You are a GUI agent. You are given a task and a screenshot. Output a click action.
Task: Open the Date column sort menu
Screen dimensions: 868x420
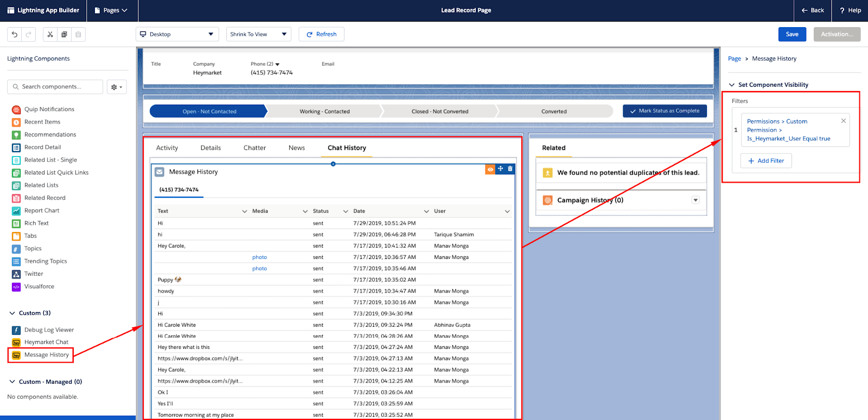click(x=426, y=211)
